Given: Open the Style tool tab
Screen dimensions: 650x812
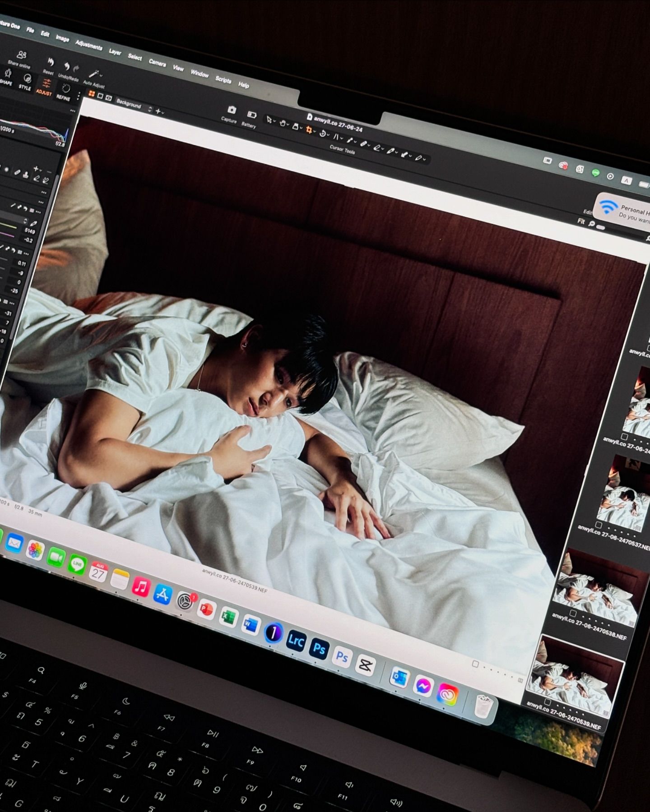Looking at the screenshot, I should tap(26, 82).
